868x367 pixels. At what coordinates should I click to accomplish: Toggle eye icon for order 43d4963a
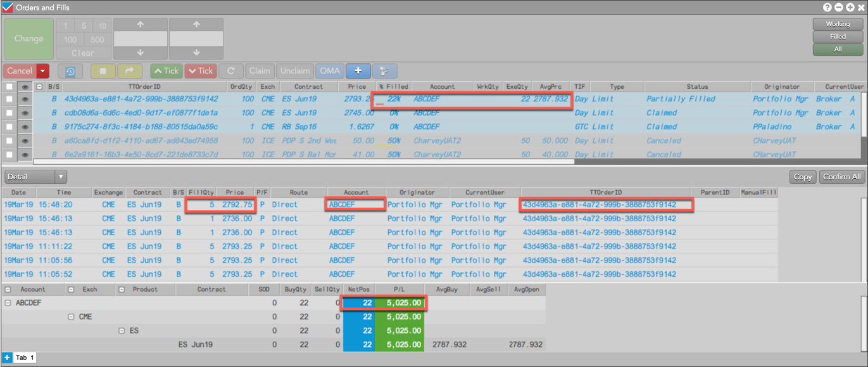tap(25, 99)
